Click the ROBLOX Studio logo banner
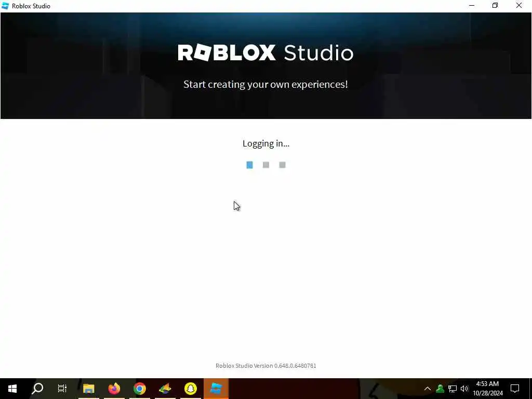The width and height of the screenshot is (532, 399). coord(265,52)
